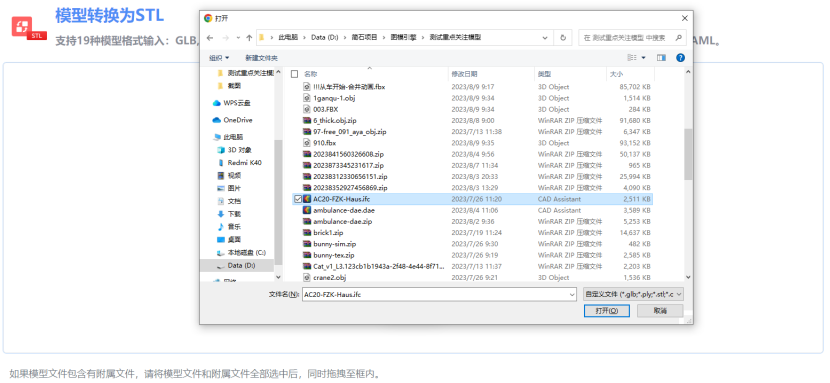Open the 组织 menu

coord(219,58)
